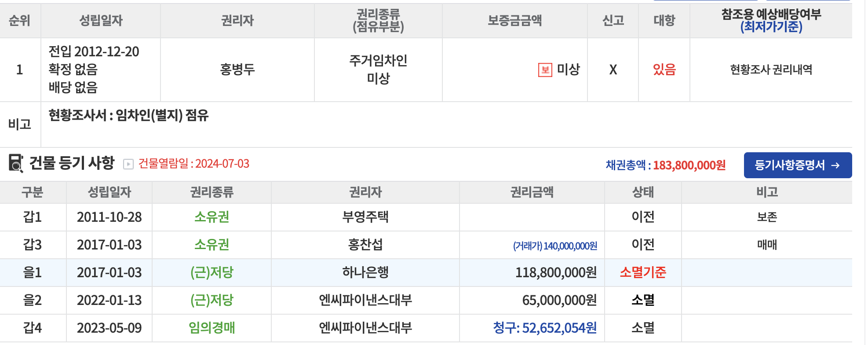Screen dimensions: 868x345
Task: Click (근)저당 link dated 2022-01-13
Action: (x=212, y=300)
